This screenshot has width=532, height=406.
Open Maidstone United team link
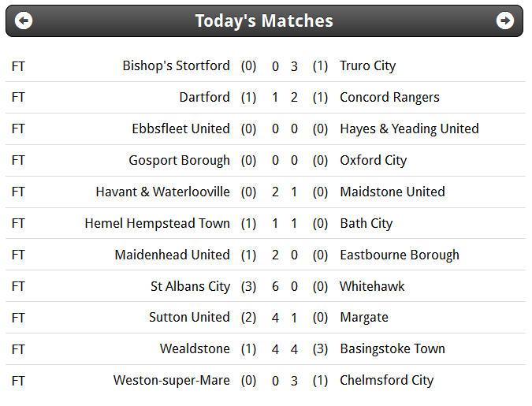pos(392,192)
